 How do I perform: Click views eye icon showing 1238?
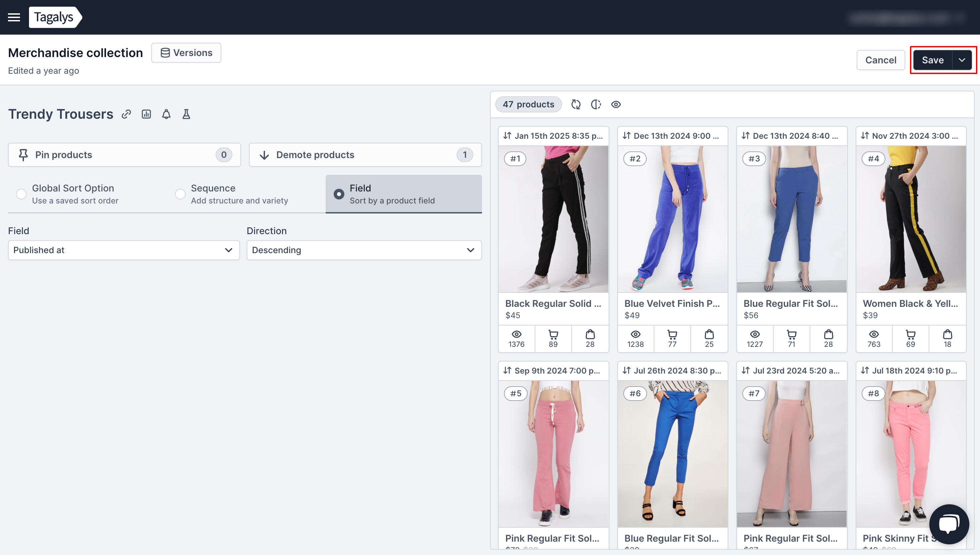click(x=636, y=334)
